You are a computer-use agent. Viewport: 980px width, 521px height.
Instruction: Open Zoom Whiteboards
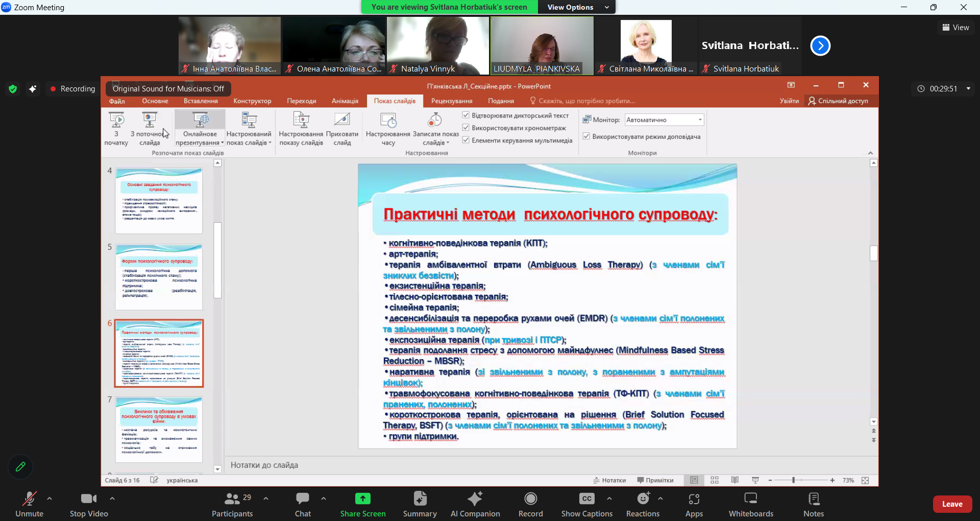(750, 504)
